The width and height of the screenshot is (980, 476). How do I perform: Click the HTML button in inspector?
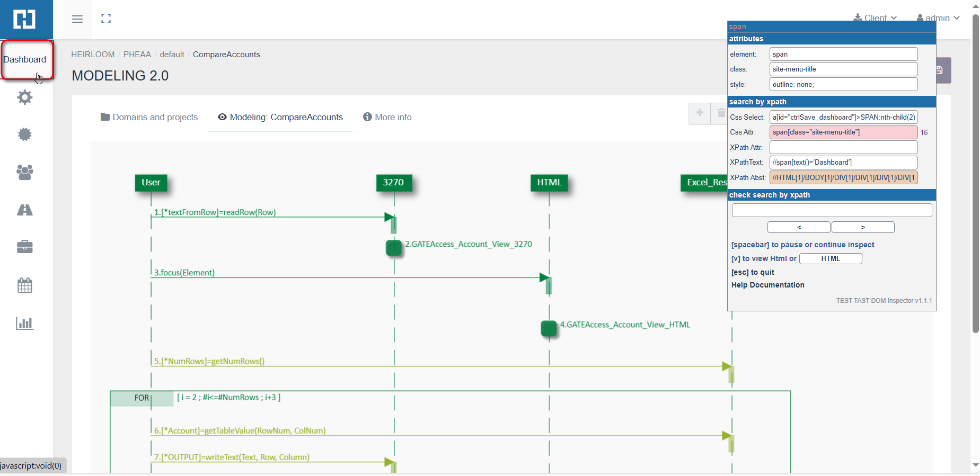tap(830, 258)
